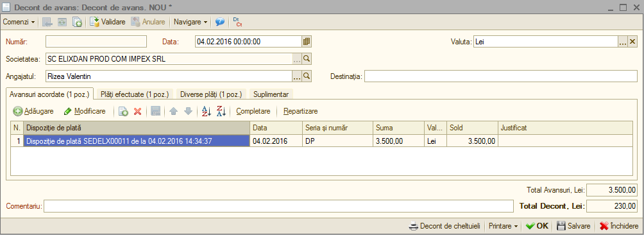Viewport: 644px width, 235px height.
Task: Open the Printare dropdown at the bottom
Action: (x=503, y=226)
